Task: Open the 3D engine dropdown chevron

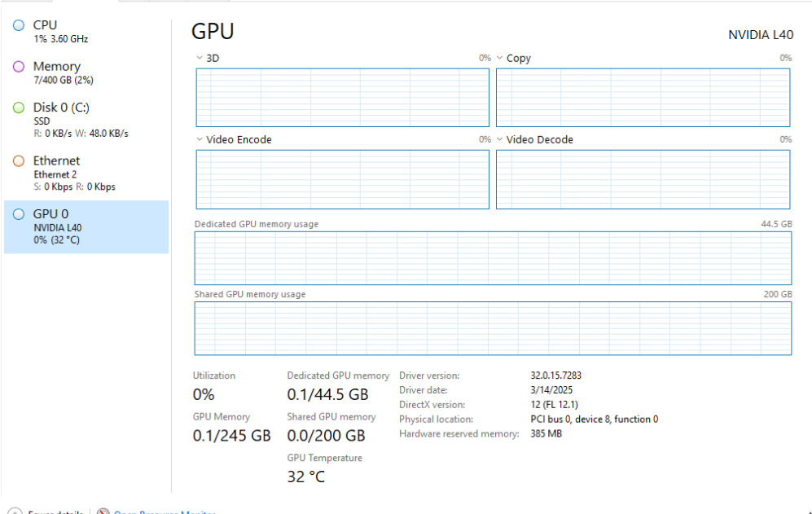Action: (200, 59)
